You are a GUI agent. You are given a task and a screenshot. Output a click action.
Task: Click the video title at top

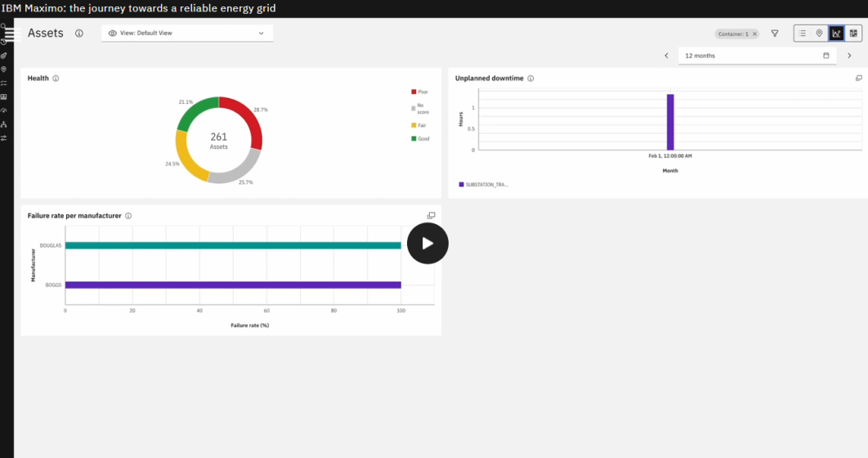[138, 8]
